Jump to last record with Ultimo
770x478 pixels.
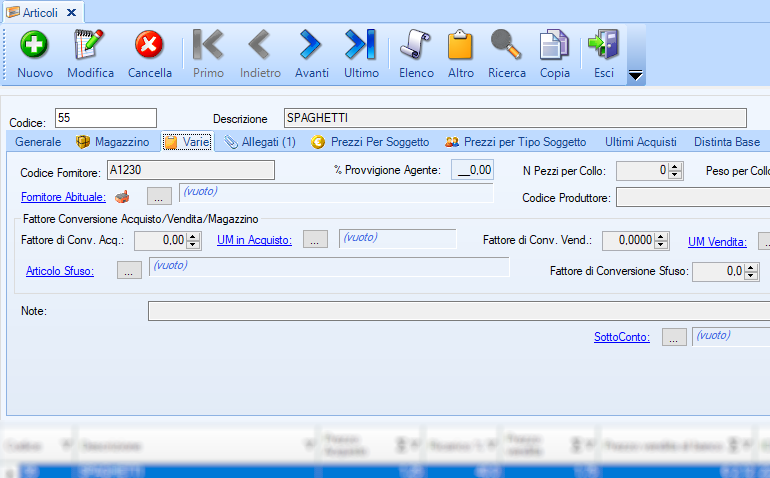[360, 46]
